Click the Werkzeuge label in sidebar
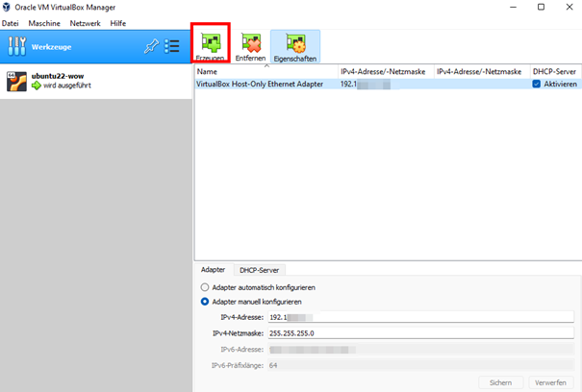 (x=52, y=47)
